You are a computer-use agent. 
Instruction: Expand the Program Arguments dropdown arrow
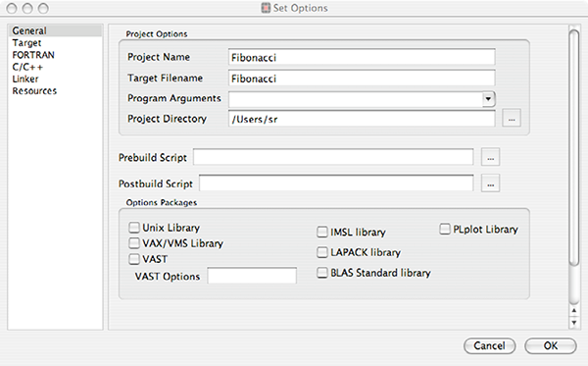coord(488,99)
